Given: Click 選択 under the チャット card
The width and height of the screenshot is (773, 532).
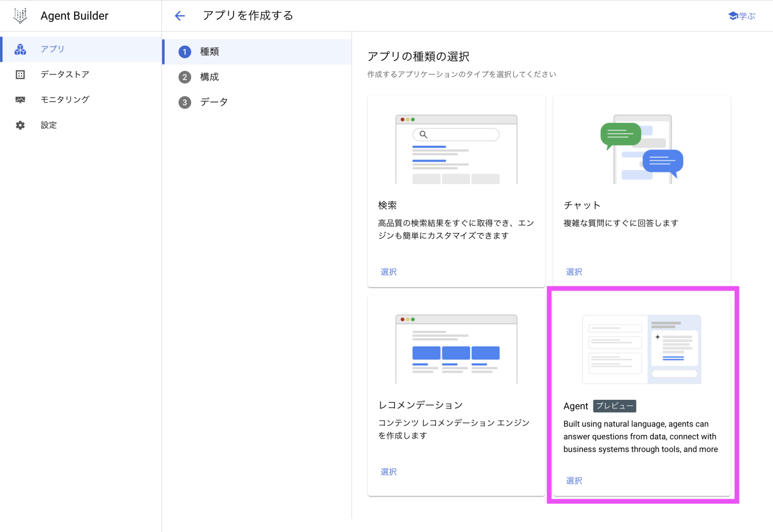Looking at the screenshot, I should [x=574, y=272].
